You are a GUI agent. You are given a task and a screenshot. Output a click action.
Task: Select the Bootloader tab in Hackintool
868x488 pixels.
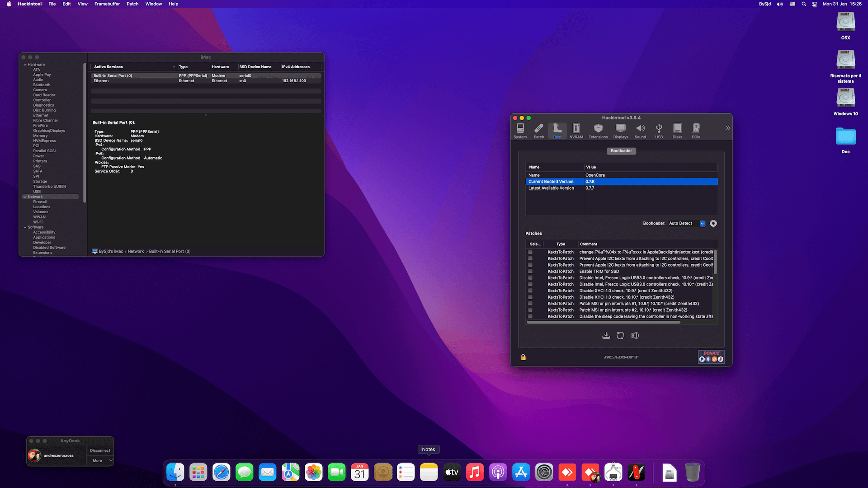tap(621, 151)
